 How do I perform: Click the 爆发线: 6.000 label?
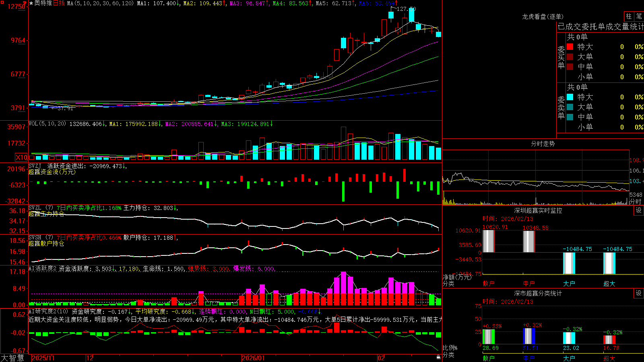coord(254,268)
